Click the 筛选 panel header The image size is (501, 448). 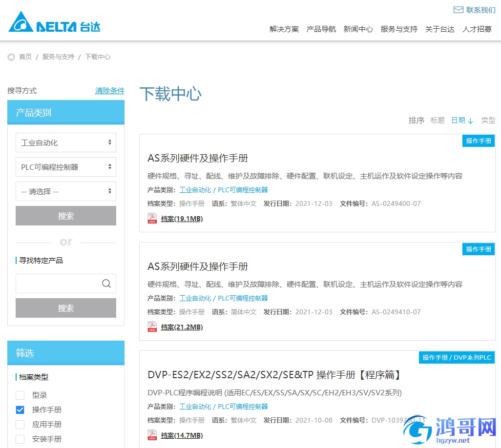pos(66,353)
